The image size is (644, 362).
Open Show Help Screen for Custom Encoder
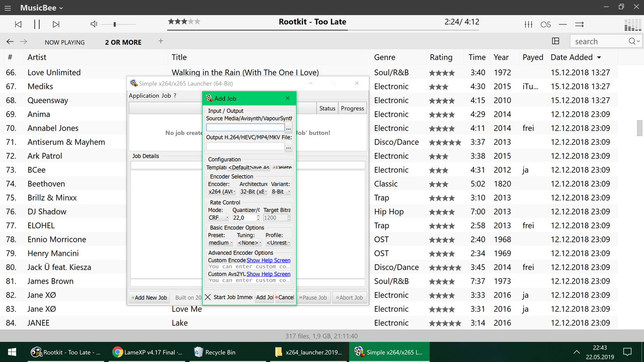point(269,260)
